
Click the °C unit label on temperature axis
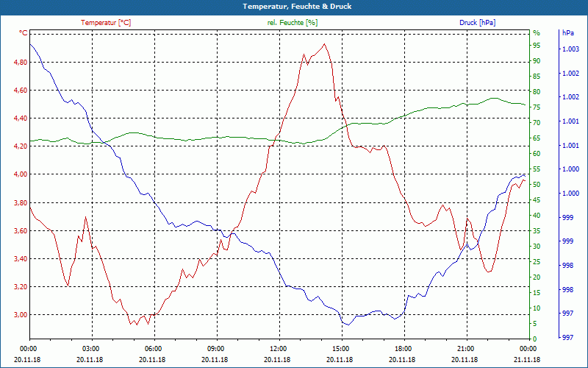coord(23,33)
